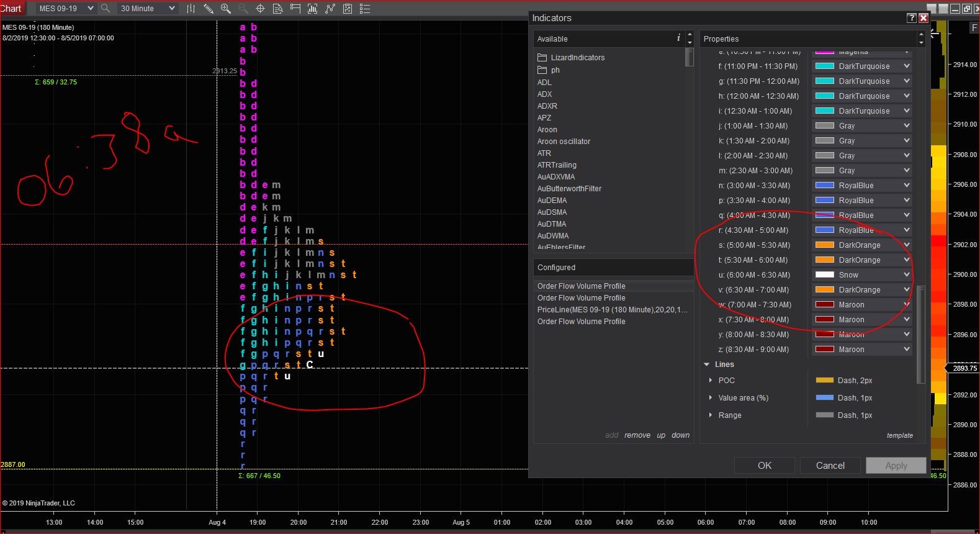
Task: Select the first Order Flow Volume Profile entry
Action: click(613, 286)
